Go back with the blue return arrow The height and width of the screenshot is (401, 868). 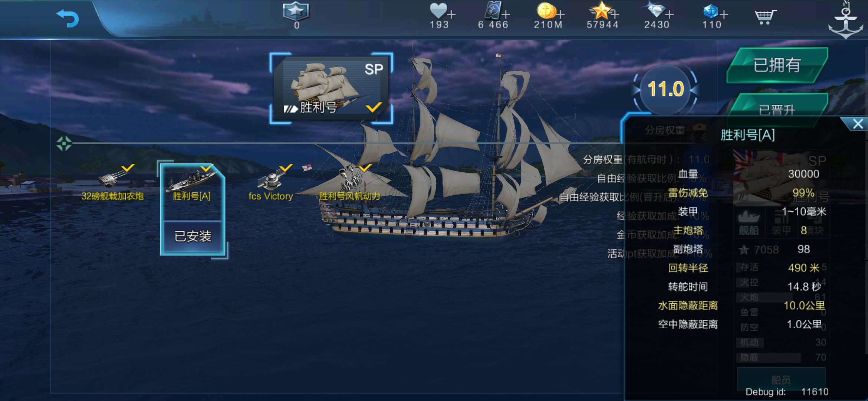tap(68, 18)
